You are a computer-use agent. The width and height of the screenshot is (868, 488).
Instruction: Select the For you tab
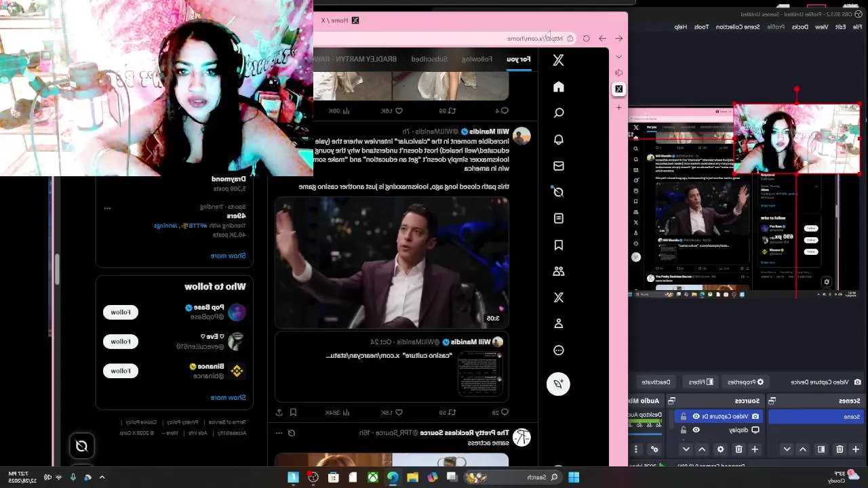pyautogui.click(x=519, y=59)
